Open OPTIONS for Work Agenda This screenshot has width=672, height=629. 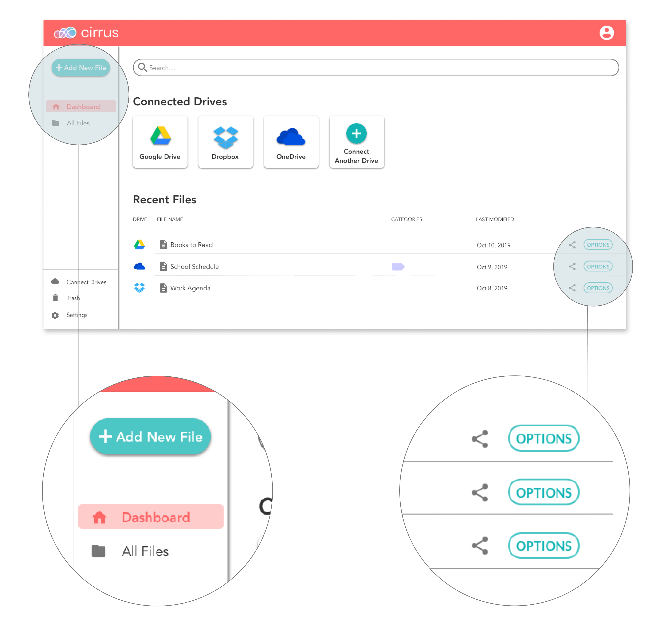coord(598,288)
